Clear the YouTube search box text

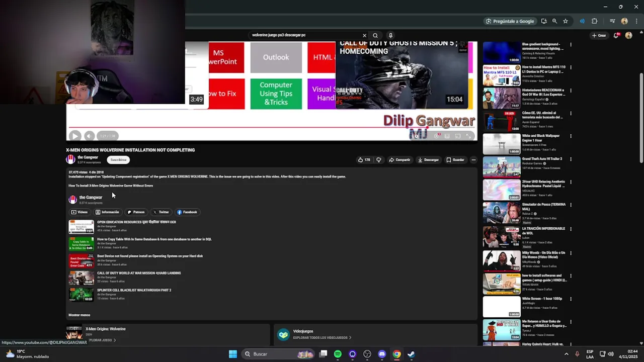pos(364,35)
